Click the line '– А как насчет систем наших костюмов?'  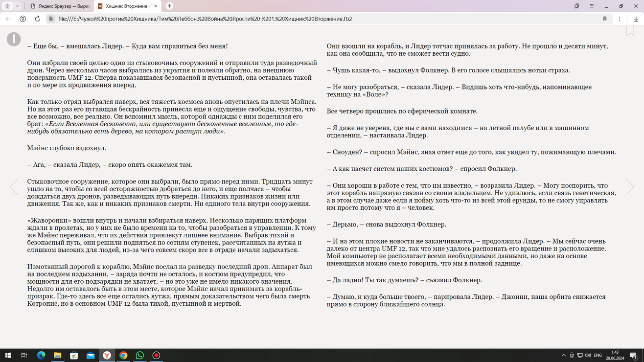pos(422,169)
